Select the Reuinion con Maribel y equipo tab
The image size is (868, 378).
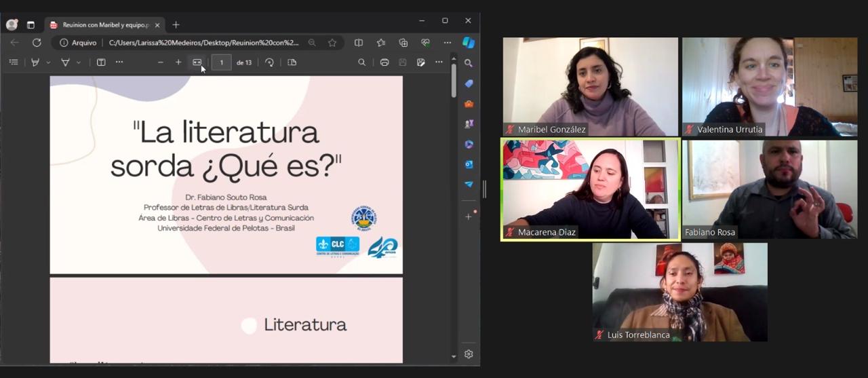coord(102,25)
